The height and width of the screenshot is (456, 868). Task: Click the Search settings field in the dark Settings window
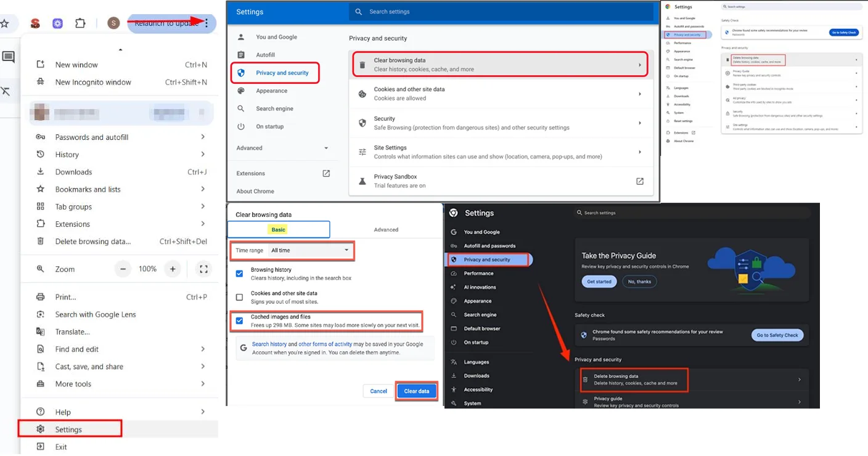click(692, 213)
